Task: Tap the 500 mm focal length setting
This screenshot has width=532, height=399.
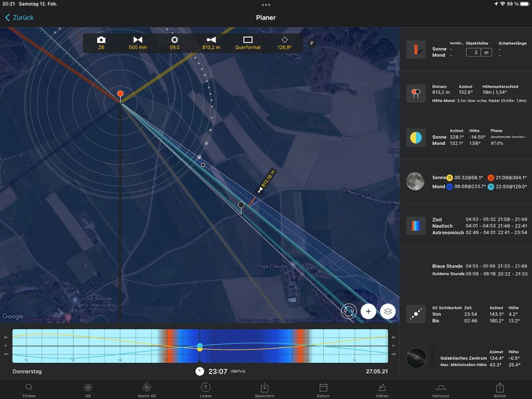Action: coord(138,43)
